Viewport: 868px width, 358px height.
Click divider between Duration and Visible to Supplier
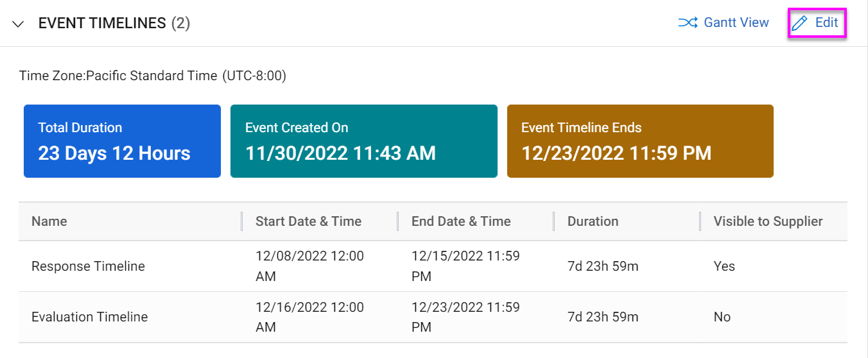click(700, 221)
